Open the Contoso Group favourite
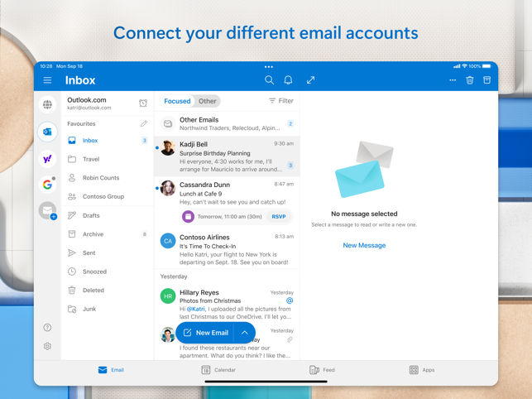This screenshot has width=532, height=399. [108, 196]
